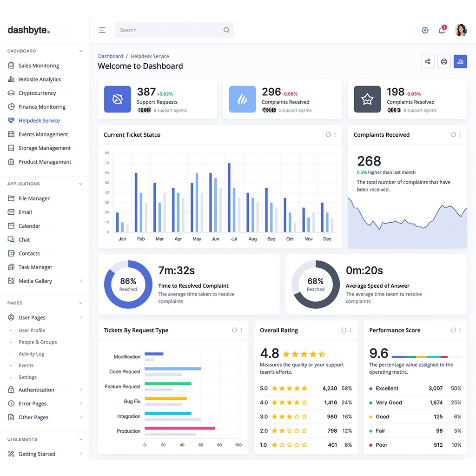Image resolution: width=476 pixels, height=476 pixels.
Task: Open Tickets By Request Type options menu
Action: point(241,330)
